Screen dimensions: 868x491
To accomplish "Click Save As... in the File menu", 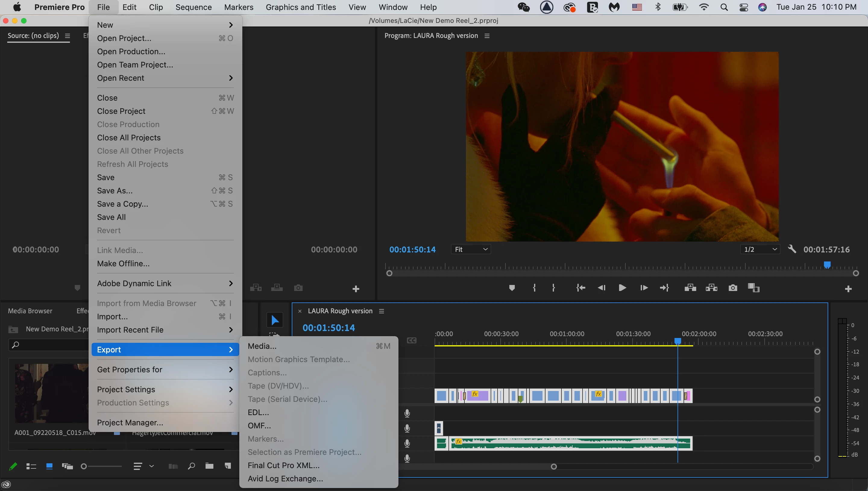I will [x=115, y=191].
